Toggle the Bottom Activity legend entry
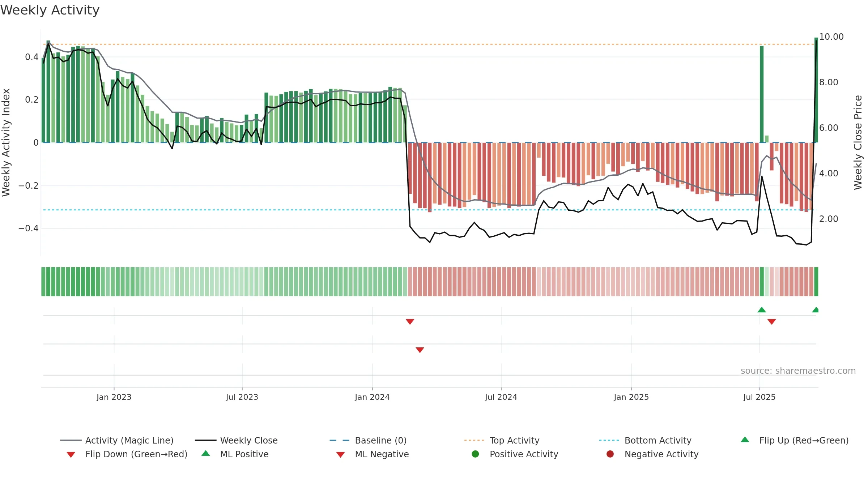This screenshot has height=488, width=868. click(x=645, y=440)
